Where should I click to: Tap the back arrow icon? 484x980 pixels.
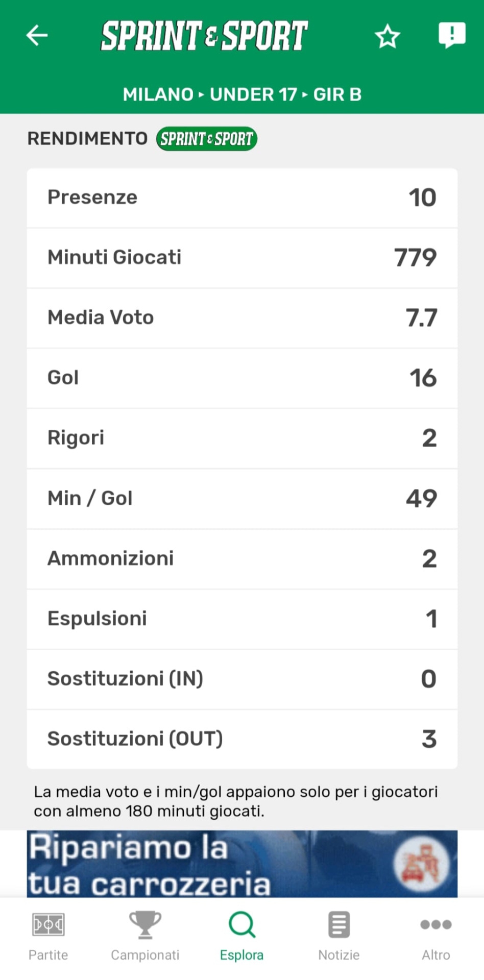click(x=37, y=35)
